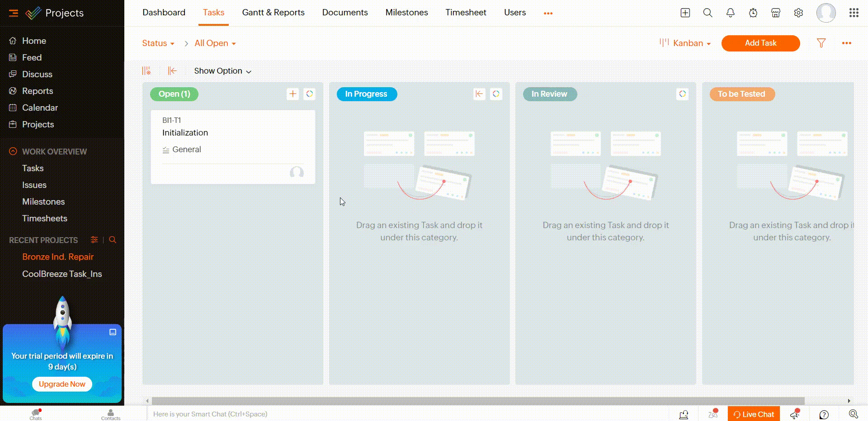Click the timer stopwatch icon in header

coord(753,13)
